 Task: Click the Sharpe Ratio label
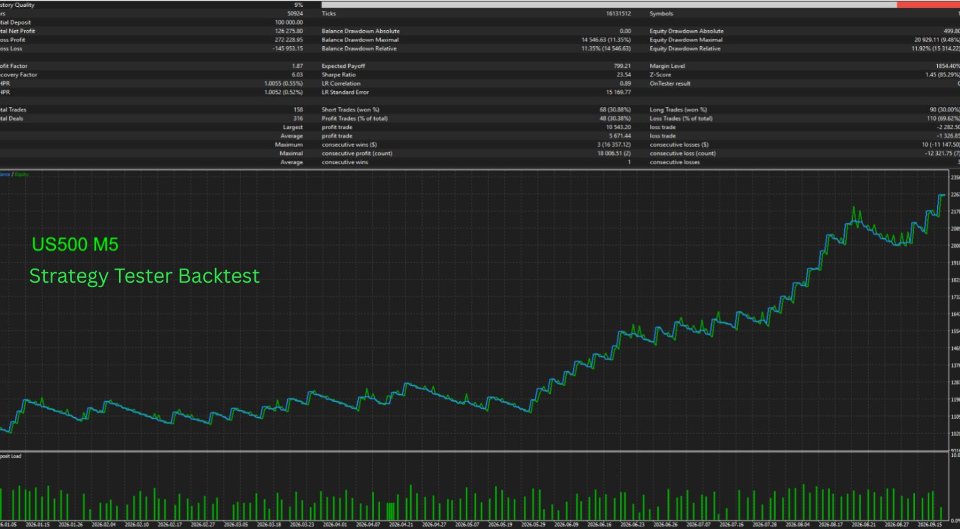coord(339,75)
